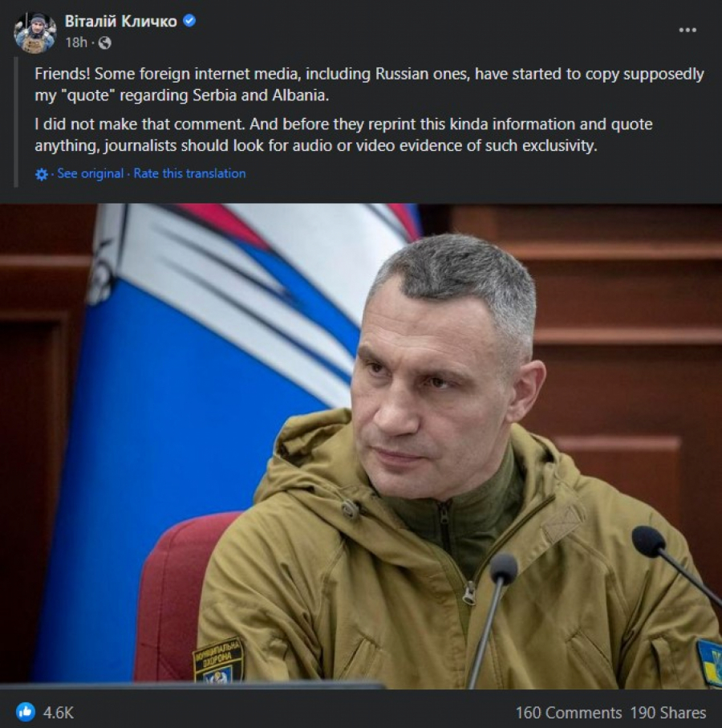The image size is (722, 728).
Task: Open the author's profile avatar picture
Action: pos(35,32)
